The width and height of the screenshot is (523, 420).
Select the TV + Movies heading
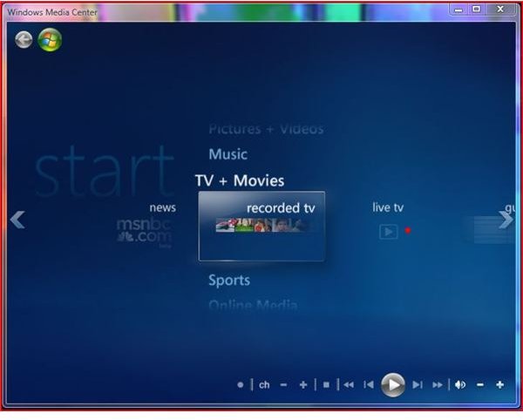240,180
